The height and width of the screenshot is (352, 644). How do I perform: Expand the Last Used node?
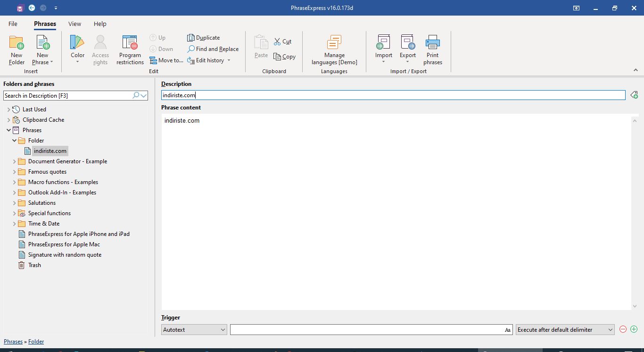pos(8,109)
